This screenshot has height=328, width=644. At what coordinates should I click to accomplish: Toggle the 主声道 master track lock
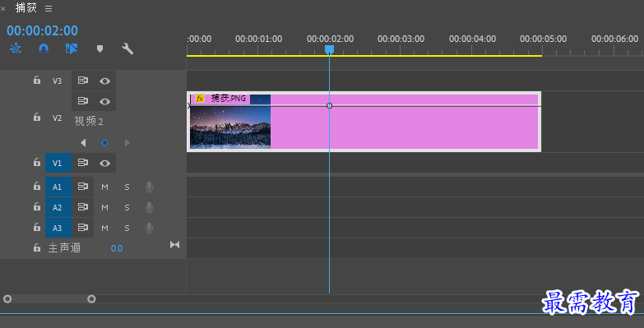tap(37, 247)
